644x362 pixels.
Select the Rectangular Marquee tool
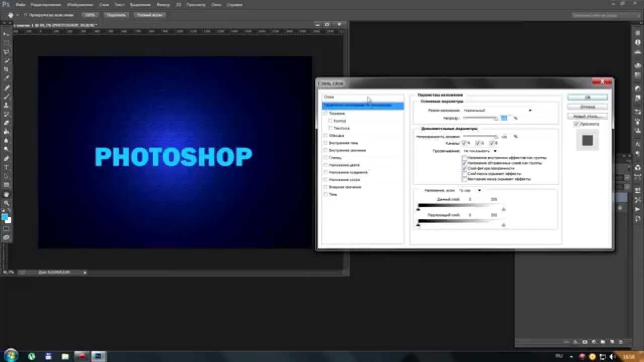click(7, 43)
